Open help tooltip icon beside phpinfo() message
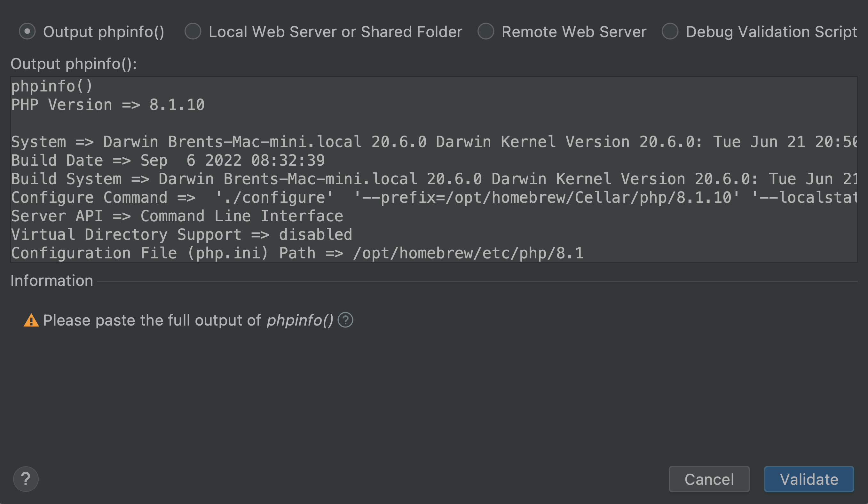The height and width of the screenshot is (504, 868). point(345,320)
